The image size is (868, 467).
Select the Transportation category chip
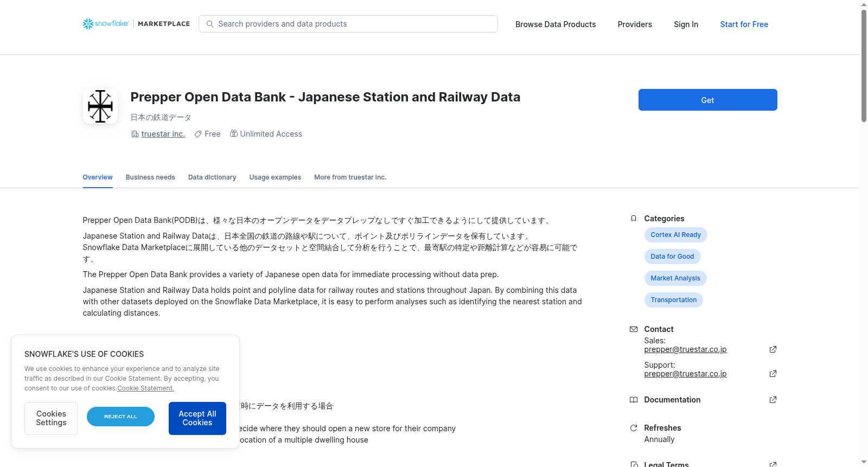673,300
